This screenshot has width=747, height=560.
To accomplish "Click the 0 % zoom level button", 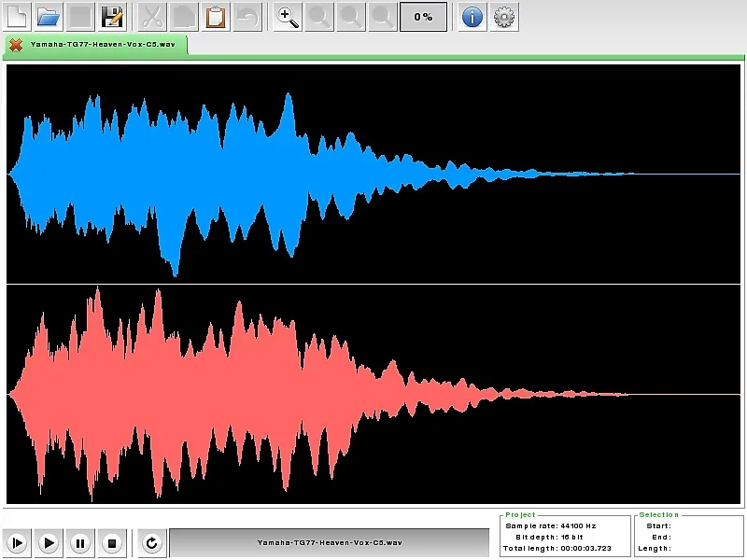I will tap(423, 16).
